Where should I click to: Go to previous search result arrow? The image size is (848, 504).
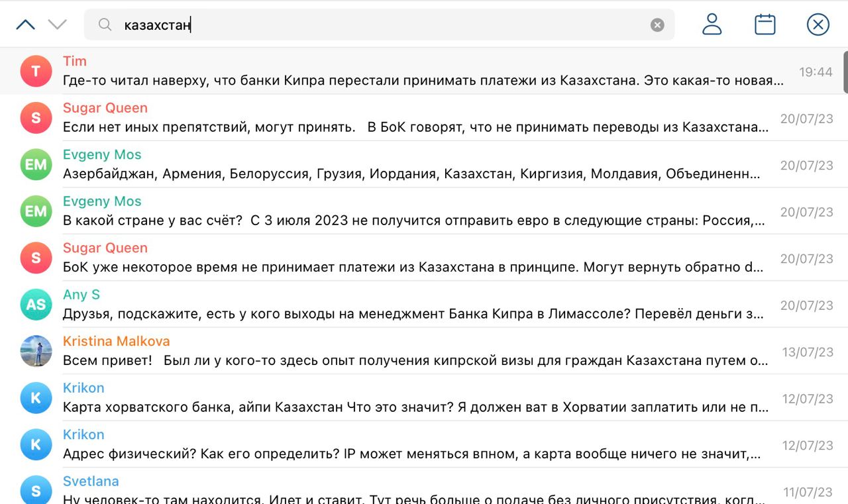click(25, 25)
